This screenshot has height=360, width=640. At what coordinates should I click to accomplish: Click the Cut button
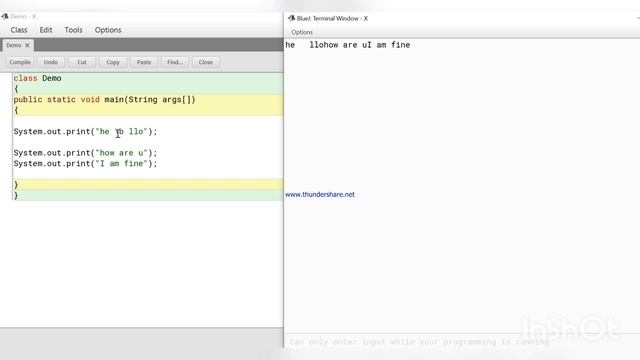82,62
